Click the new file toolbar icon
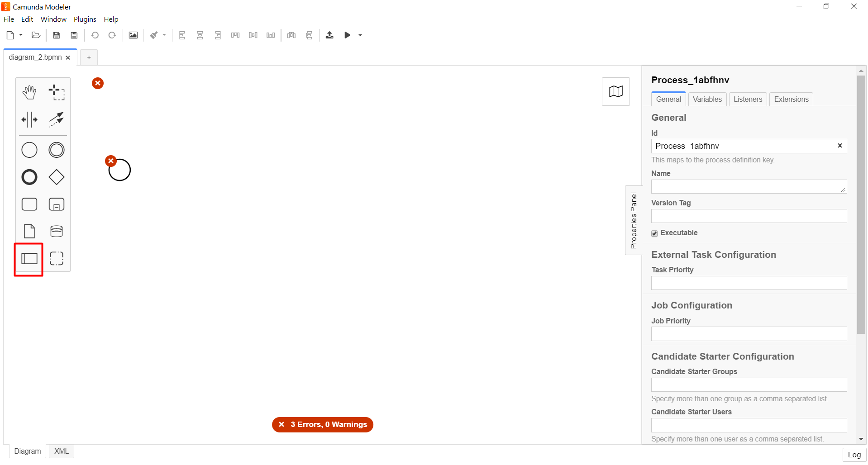Image resolution: width=868 pixels, height=465 pixels. pos(10,35)
